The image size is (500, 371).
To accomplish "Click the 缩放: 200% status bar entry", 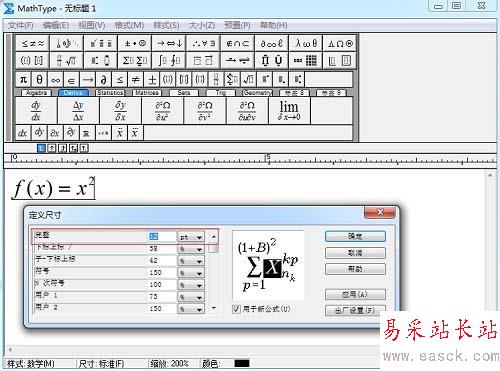I will 169,363.
